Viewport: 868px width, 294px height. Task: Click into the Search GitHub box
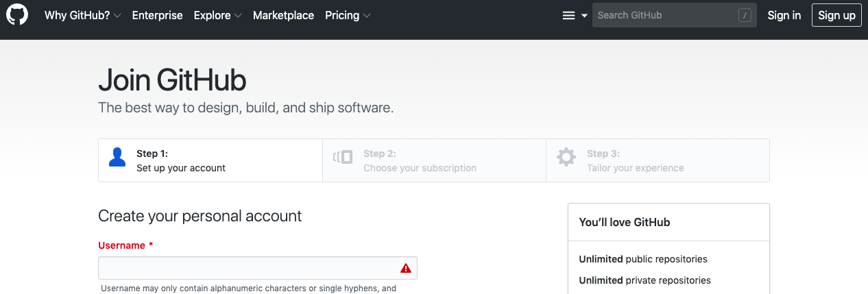tap(664, 15)
